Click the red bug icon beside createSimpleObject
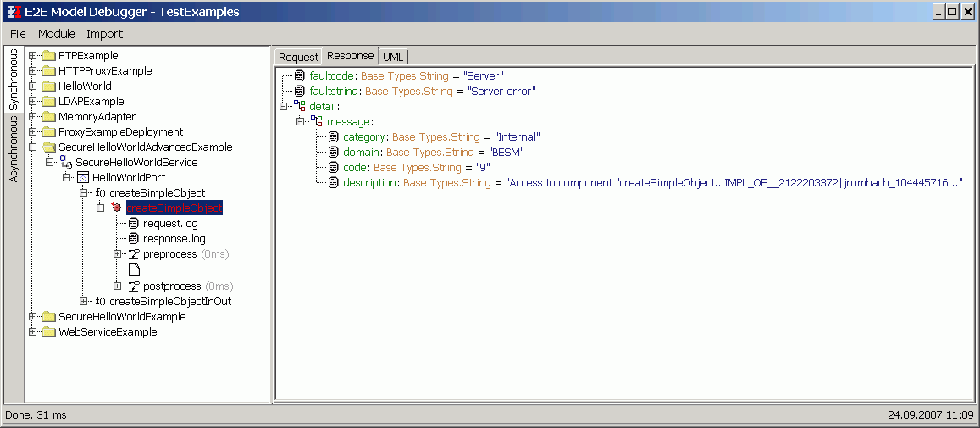Image resolution: width=980 pixels, height=428 pixels. coord(117,208)
